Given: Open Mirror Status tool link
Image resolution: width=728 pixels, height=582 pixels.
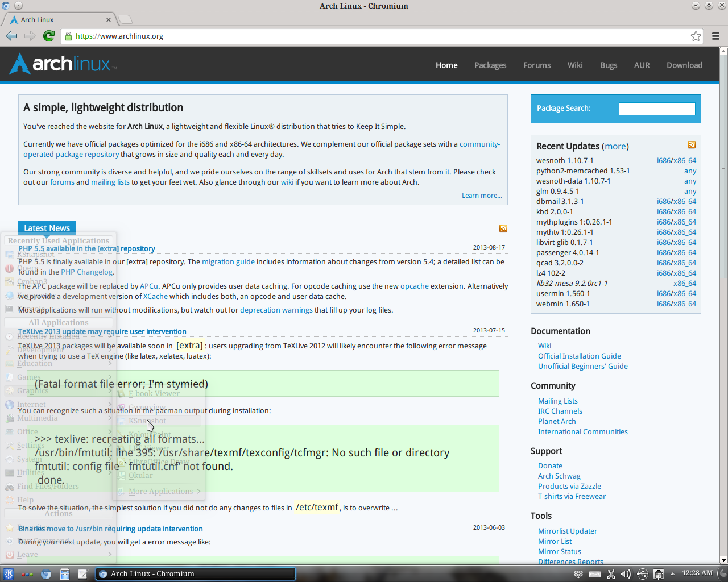Looking at the screenshot, I should point(560,552).
